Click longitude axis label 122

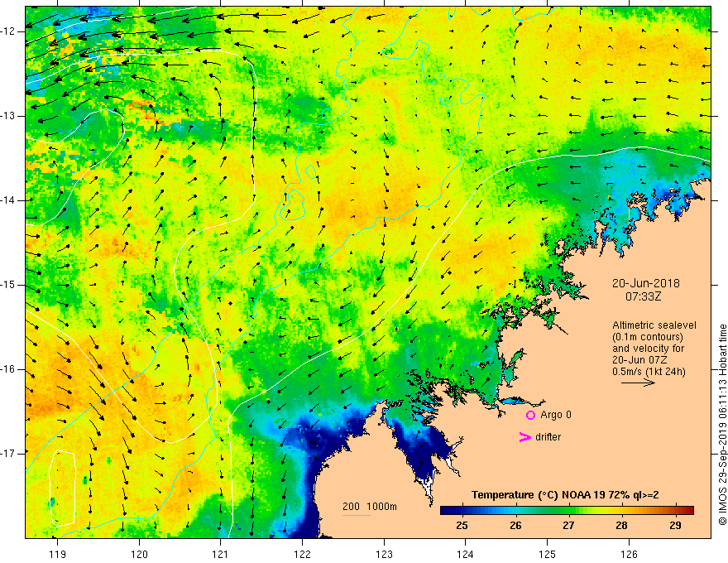(x=302, y=554)
